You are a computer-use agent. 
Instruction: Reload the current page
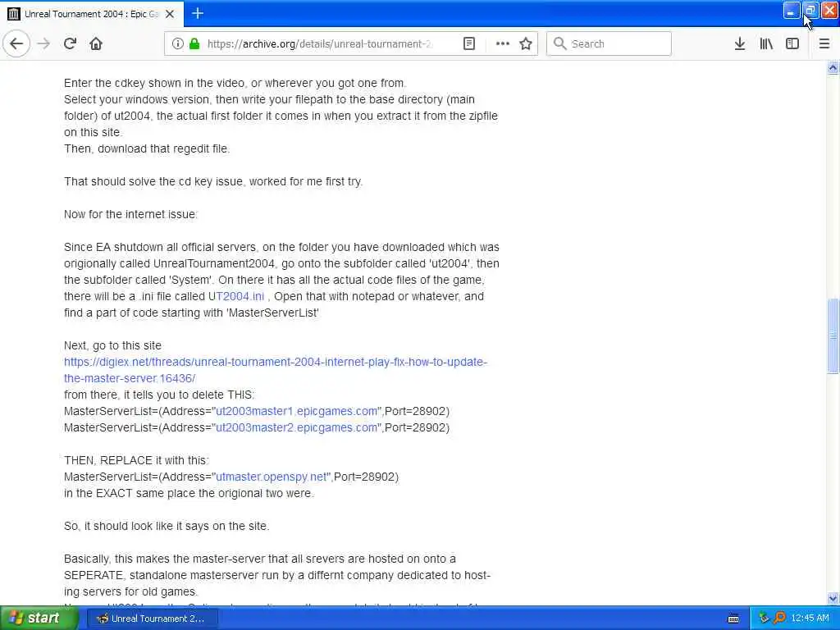70,43
